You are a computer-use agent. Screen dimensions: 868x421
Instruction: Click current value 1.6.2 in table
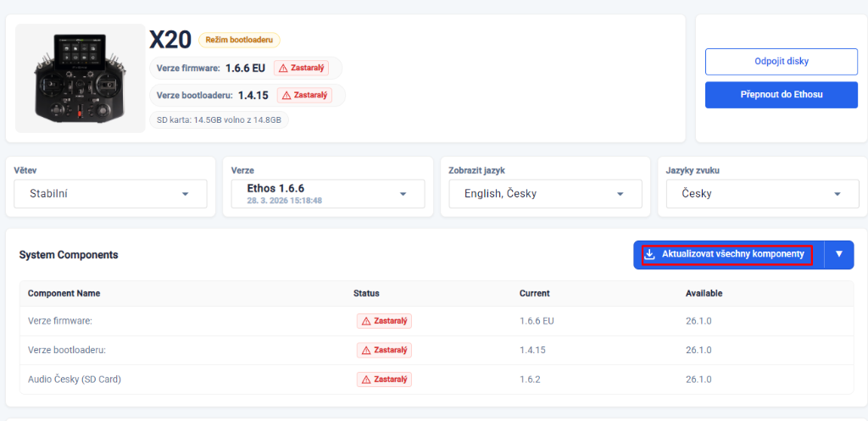531,379
